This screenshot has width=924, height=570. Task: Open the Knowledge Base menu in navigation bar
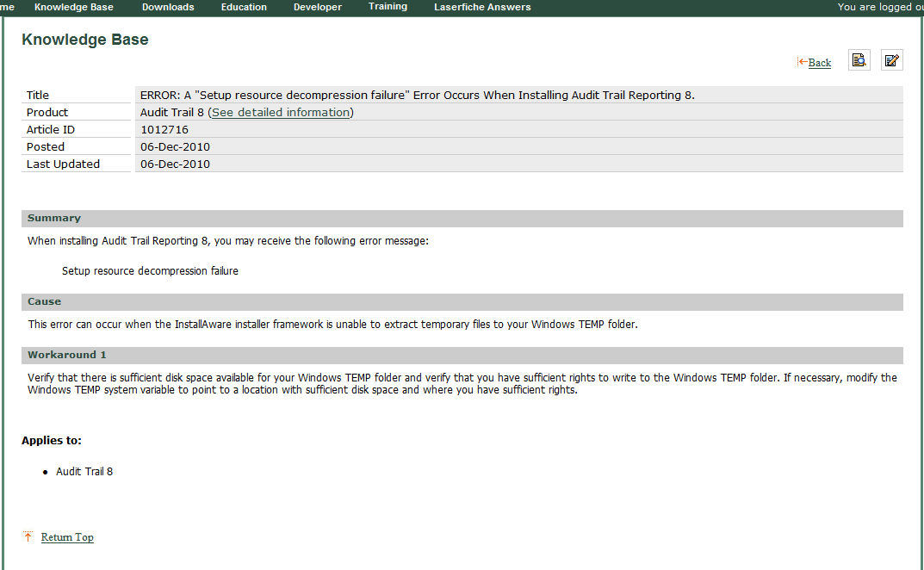coord(74,7)
